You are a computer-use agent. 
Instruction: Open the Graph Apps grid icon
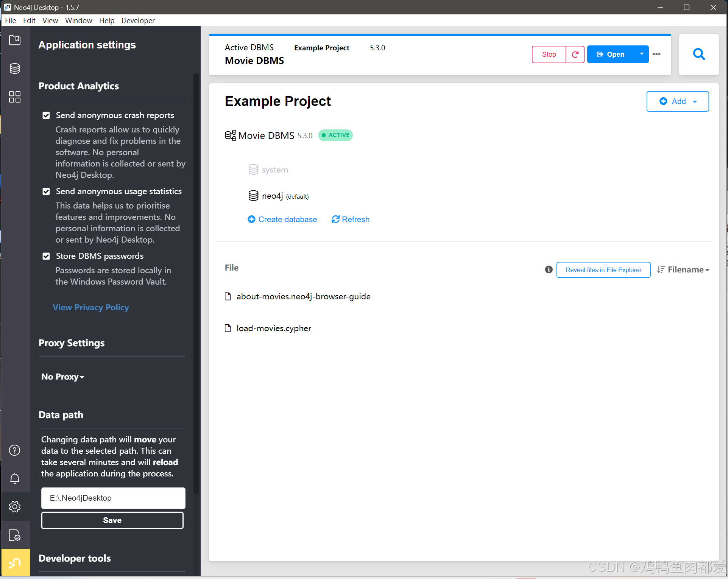pyautogui.click(x=15, y=97)
